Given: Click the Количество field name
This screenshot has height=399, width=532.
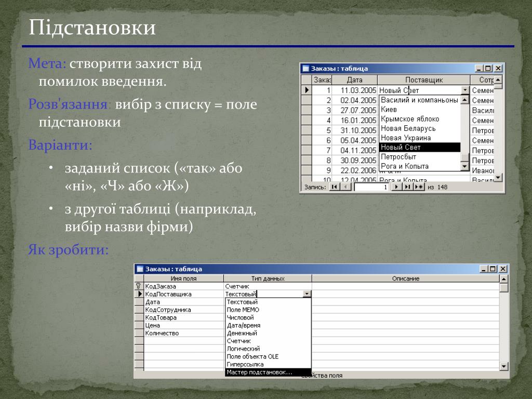Looking at the screenshot, I should [183, 333].
